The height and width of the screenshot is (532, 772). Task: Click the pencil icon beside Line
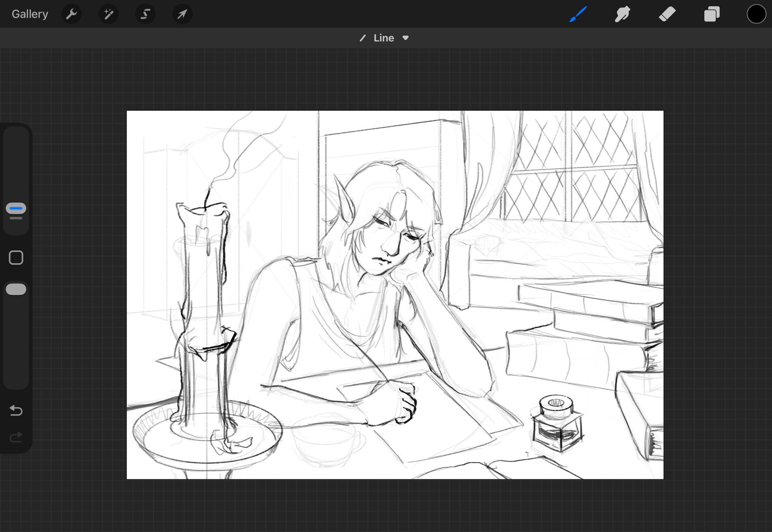pyautogui.click(x=362, y=38)
